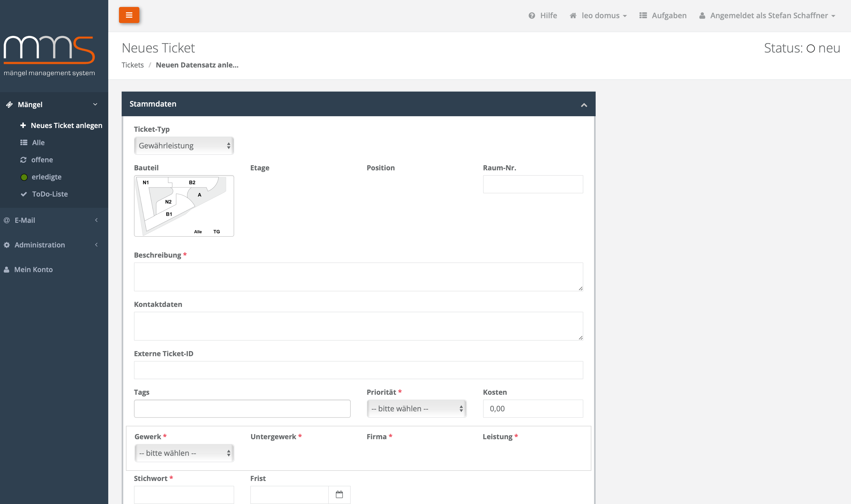Click the Externe Ticket-ID input field
Screen dimensions: 851x504
point(359,370)
